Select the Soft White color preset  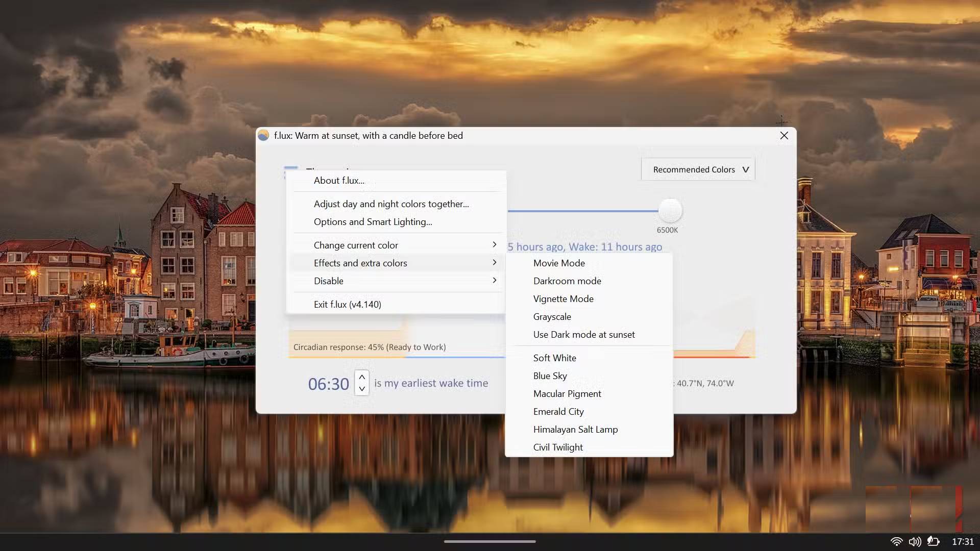click(554, 358)
